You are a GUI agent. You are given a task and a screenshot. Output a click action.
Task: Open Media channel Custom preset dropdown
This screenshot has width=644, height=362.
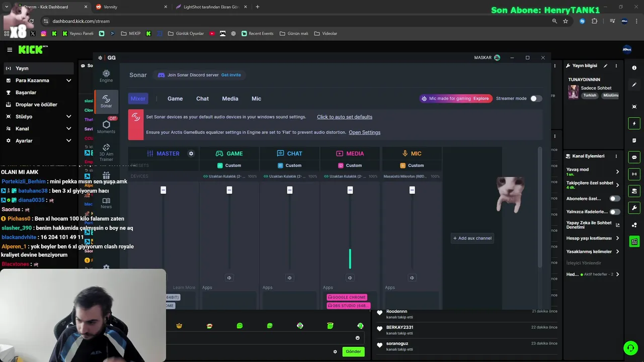point(350,165)
